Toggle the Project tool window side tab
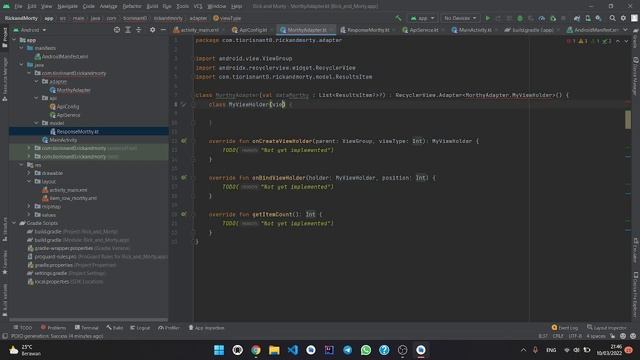This screenshot has width=640, height=360. coord(4,38)
